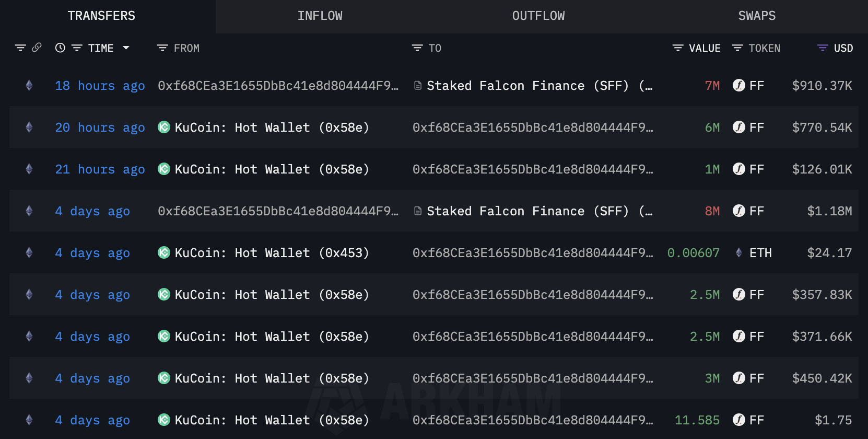868x439 pixels.
Task: Open the TO column filter
Action: click(x=417, y=48)
